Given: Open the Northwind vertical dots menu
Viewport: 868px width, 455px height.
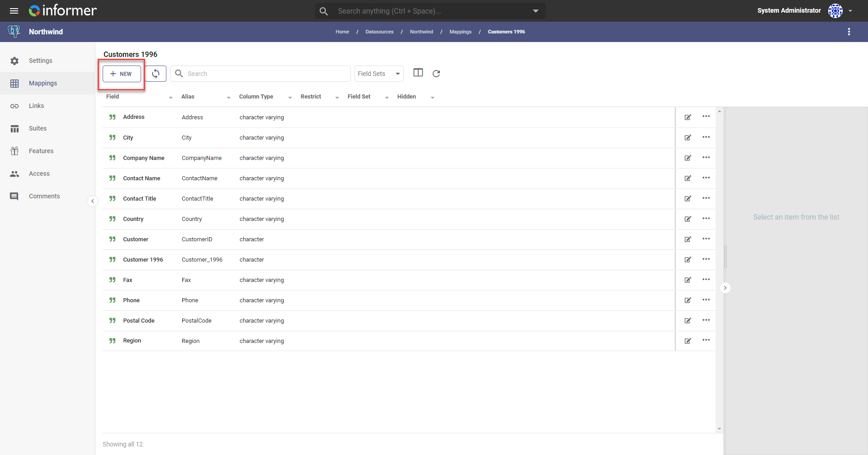Looking at the screenshot, I should 849,32.
